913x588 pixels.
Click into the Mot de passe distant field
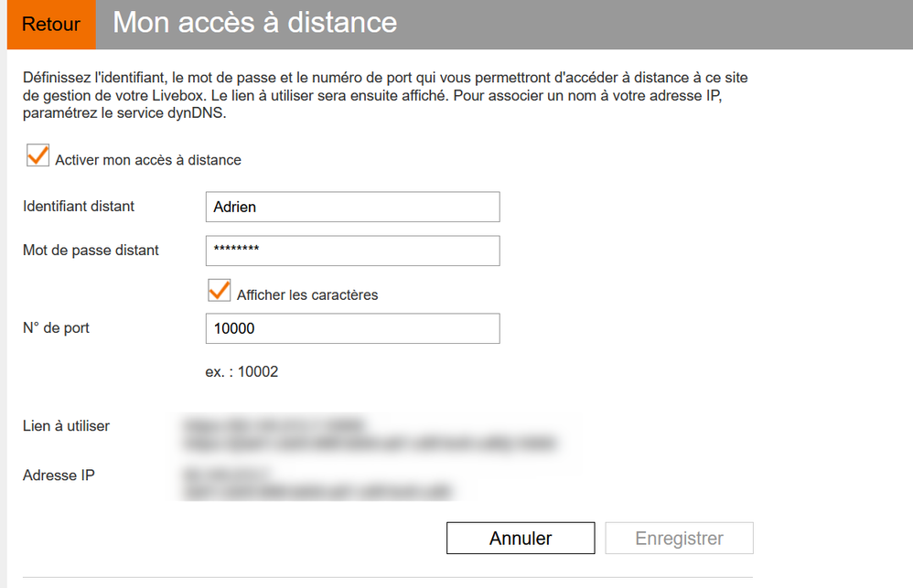tap(352, 251)
